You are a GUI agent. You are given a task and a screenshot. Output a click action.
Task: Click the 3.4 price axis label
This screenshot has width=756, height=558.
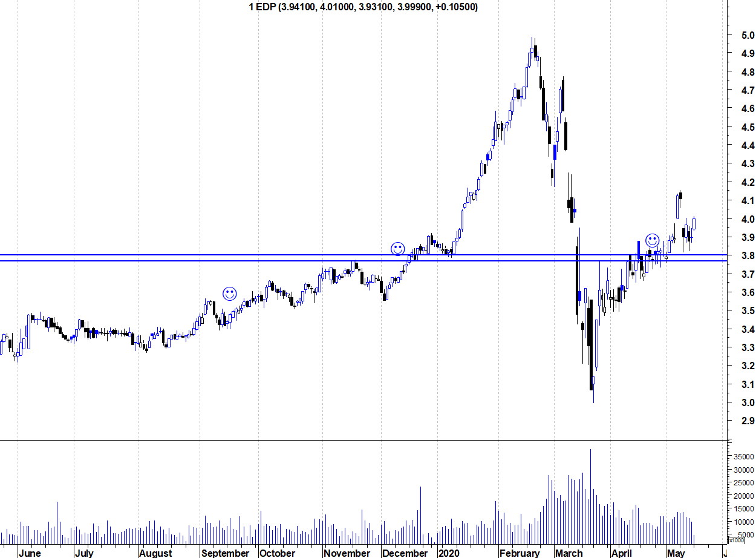click(x=748, y=329)
